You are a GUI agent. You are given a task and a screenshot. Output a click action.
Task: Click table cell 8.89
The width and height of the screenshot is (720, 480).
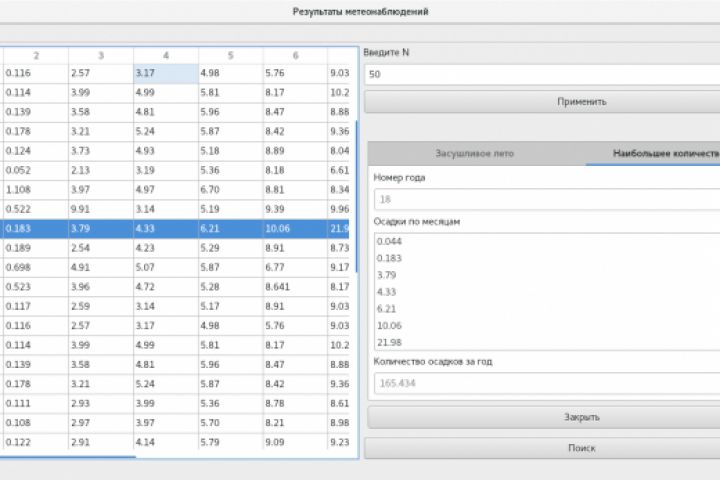295,151
